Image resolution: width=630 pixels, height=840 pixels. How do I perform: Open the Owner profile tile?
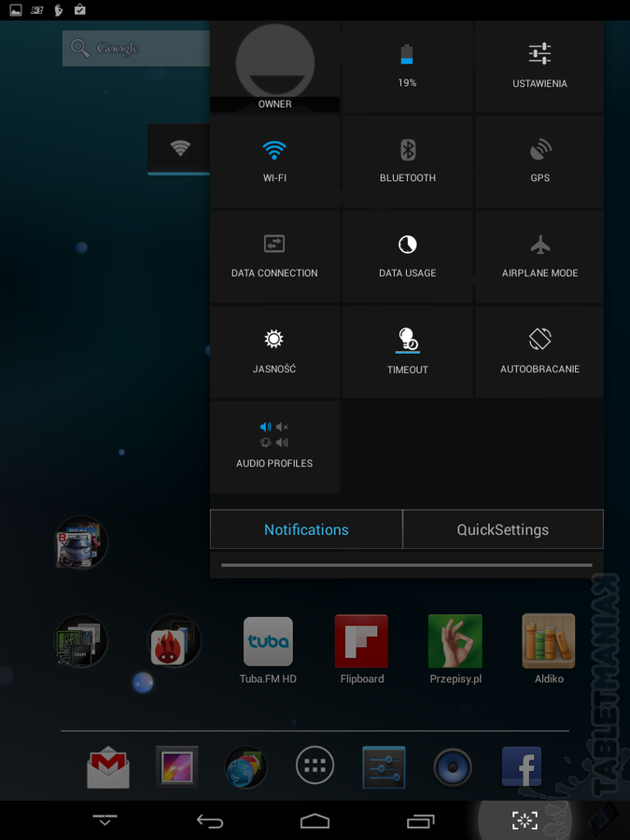click(274, 66)
